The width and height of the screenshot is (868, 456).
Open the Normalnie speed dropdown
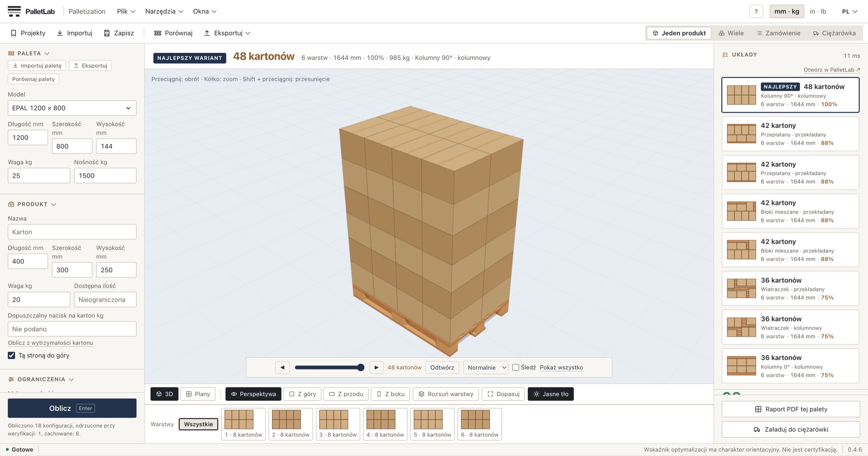tap(486, 367)
